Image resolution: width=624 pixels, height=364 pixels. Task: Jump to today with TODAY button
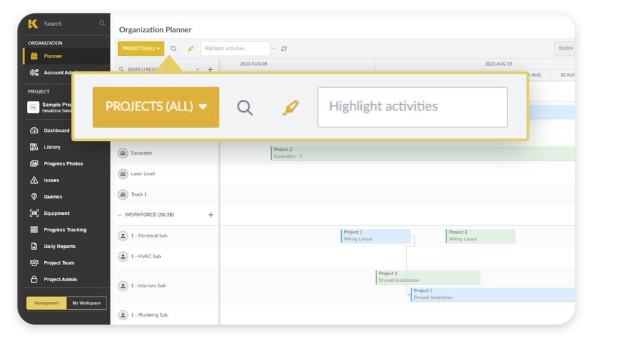point(565,49)
